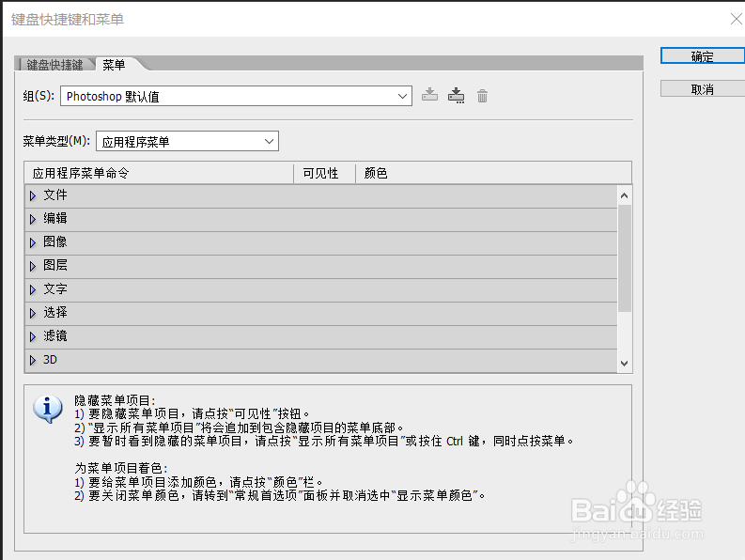Select the 滤镜 row label
Viewport: 745px width, 560px height.
55,336
